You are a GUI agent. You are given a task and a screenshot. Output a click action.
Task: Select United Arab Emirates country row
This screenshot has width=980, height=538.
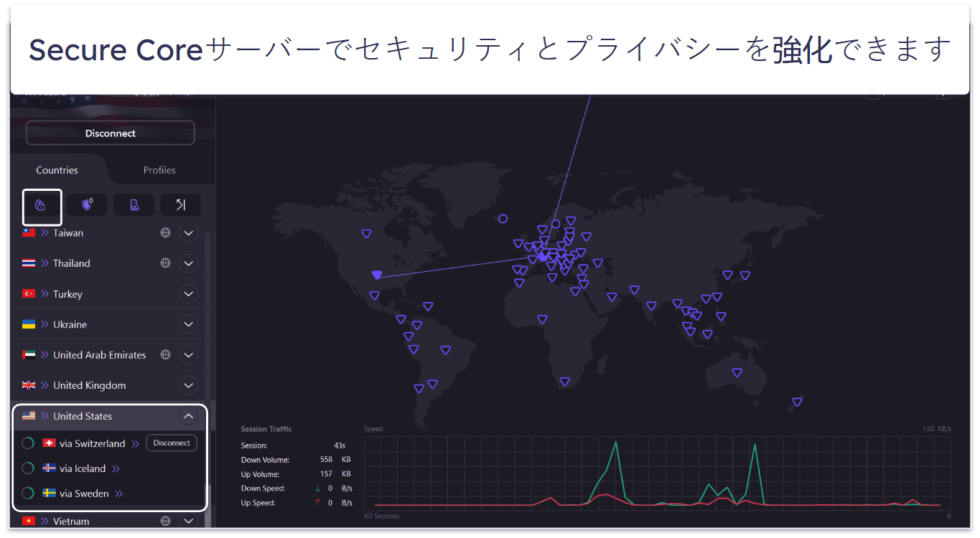point(108,355)
